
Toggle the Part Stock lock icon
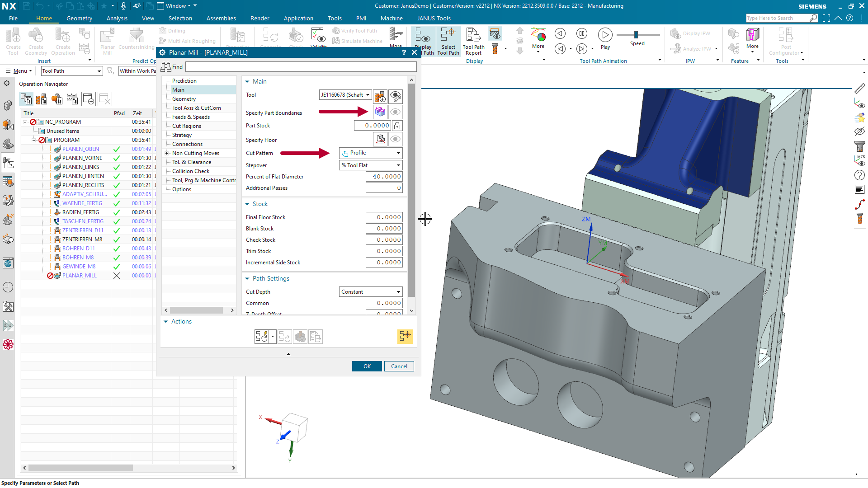click(x=397, y=126)
